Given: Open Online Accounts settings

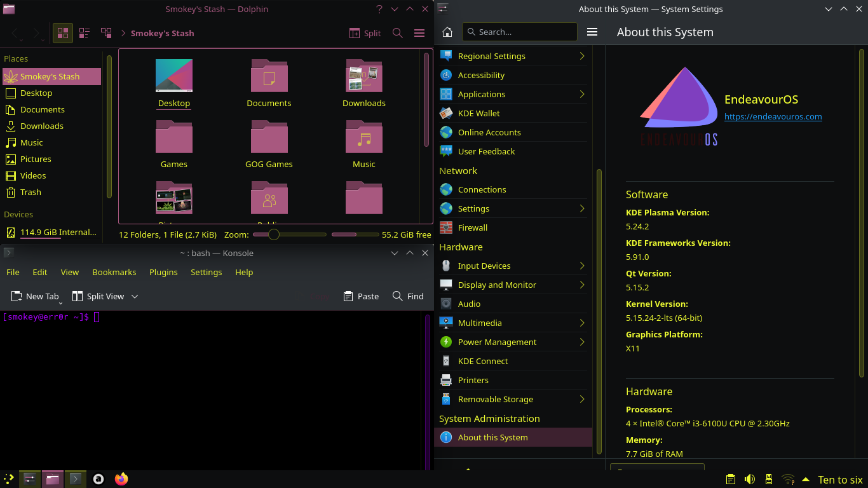Looking at the screenshot, I should (x=513, y=132).
